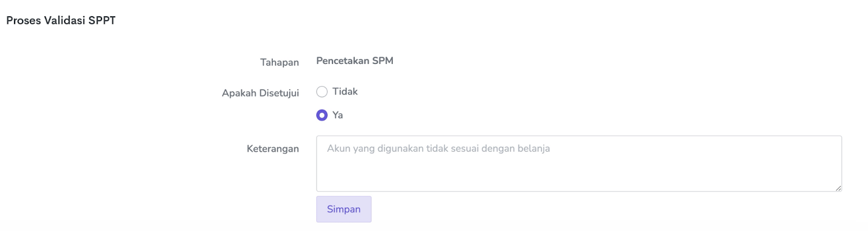868x231 pixels.
Task: Select the Tidak radio button
Action: [x=322, y=92]
